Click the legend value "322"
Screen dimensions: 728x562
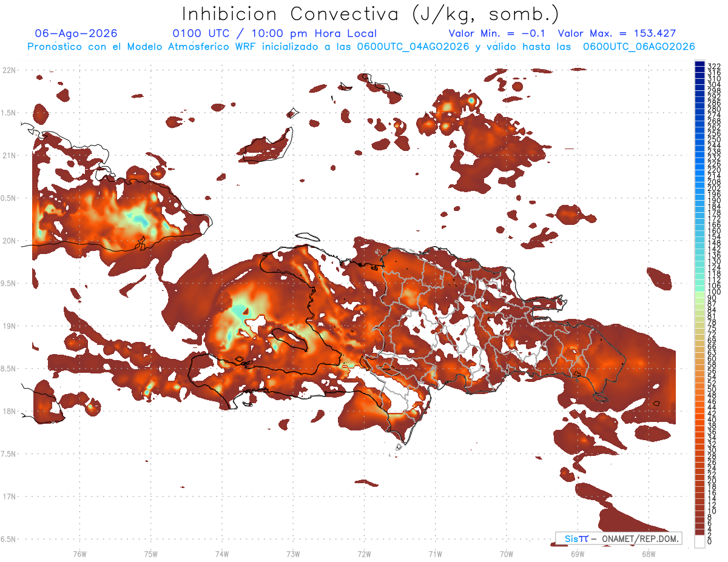click(714, 66)
